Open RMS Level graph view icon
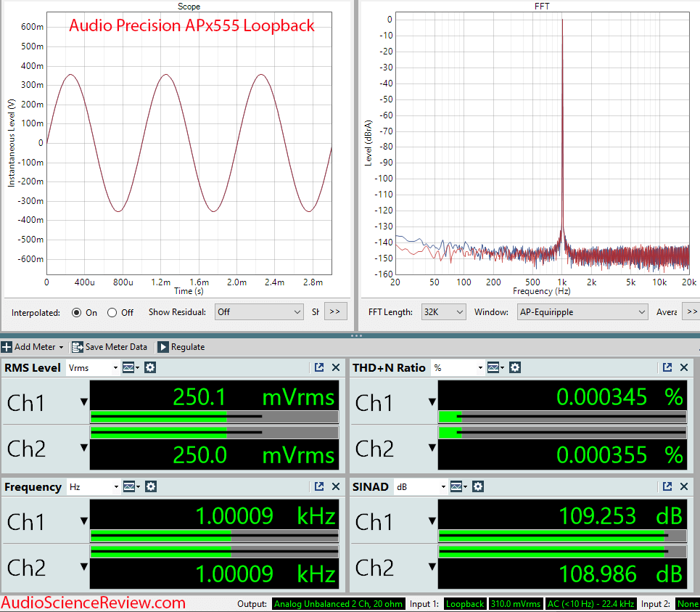The image size is (700, 612). point(128,367)
